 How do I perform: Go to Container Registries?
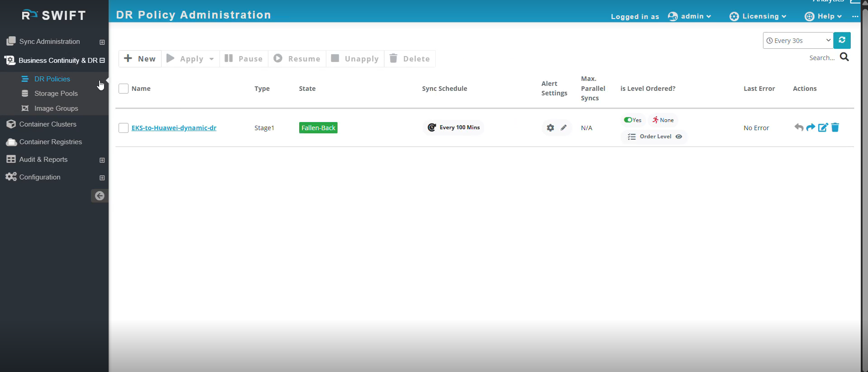point(51,142)
